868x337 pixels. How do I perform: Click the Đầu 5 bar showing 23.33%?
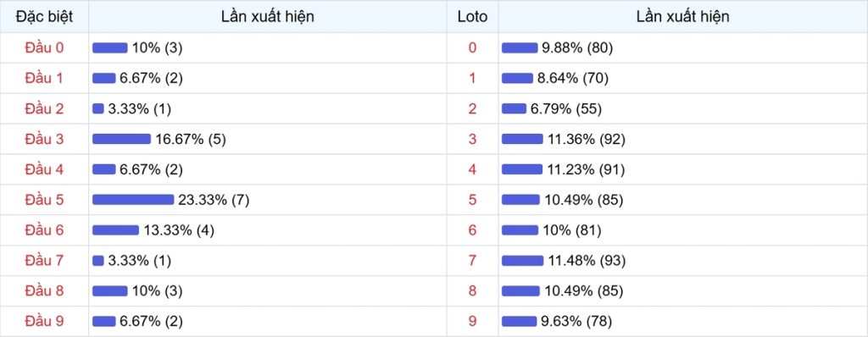click(133, 200)
